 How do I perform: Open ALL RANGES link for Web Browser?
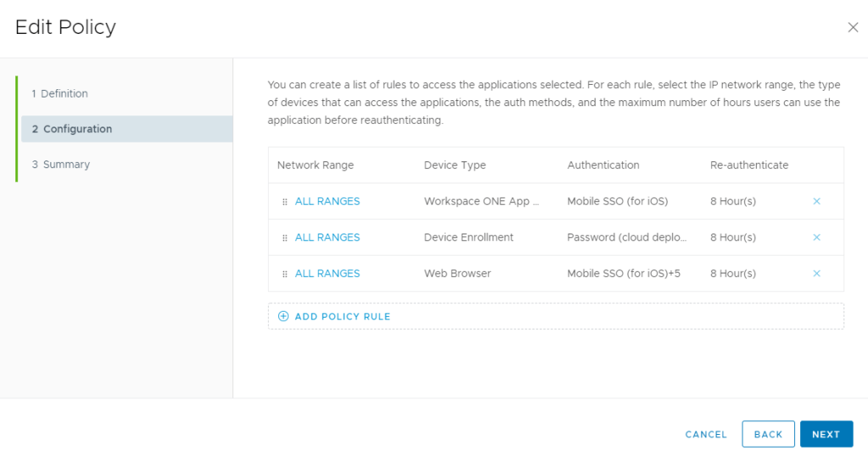(327, 273)
